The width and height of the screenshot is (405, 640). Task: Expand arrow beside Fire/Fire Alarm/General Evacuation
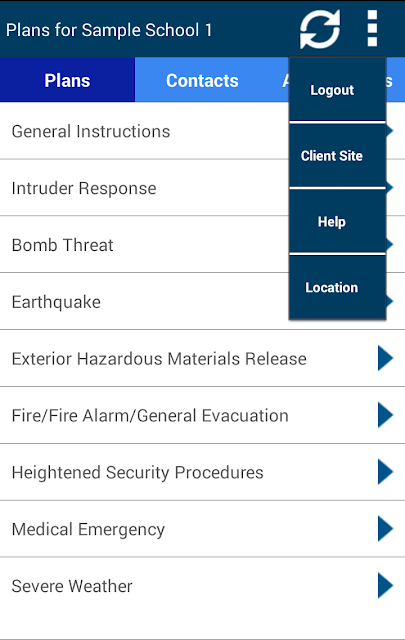point(385,415)
